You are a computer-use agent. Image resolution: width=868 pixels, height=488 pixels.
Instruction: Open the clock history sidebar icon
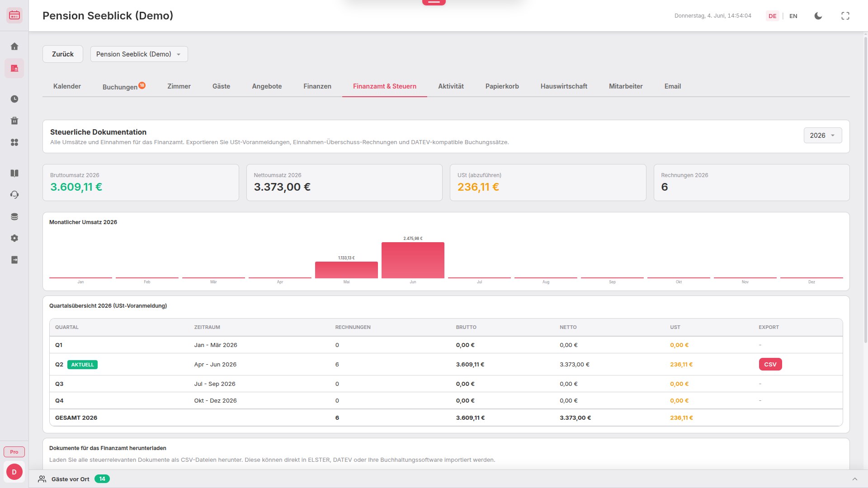click(x=14, y=99)
